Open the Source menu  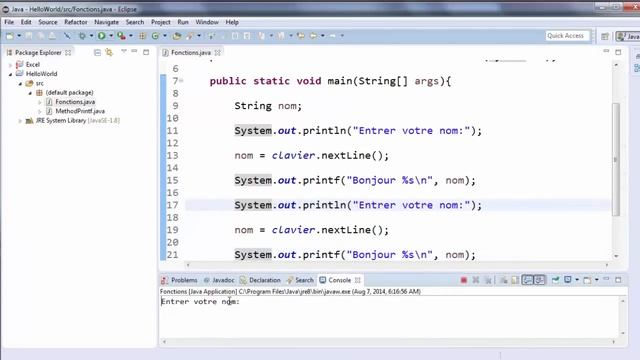pyautogui.click(x=47, y=22)
